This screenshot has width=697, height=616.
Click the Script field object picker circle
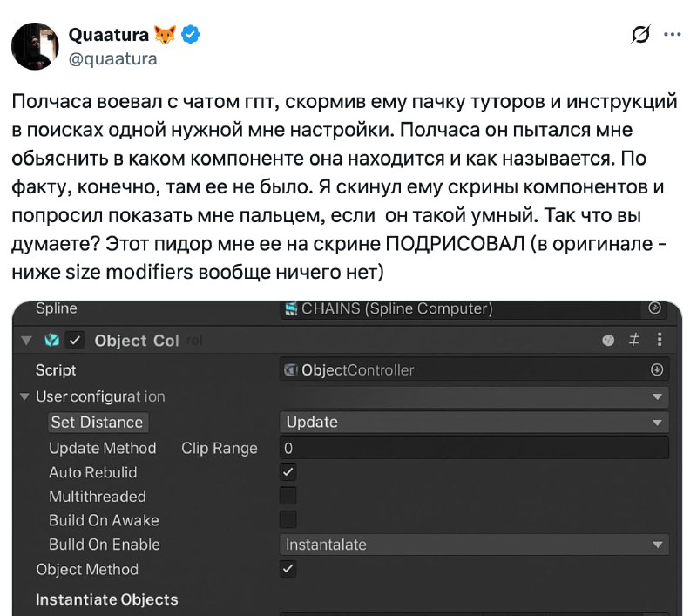(x=657, y=370)
